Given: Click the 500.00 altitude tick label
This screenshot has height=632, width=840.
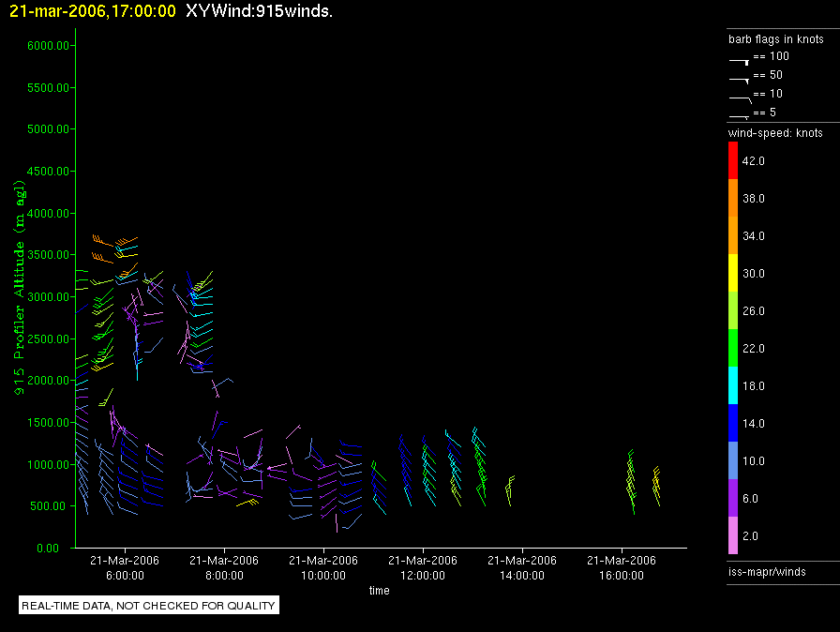Looking at the screenshot, I should [52, 506].
